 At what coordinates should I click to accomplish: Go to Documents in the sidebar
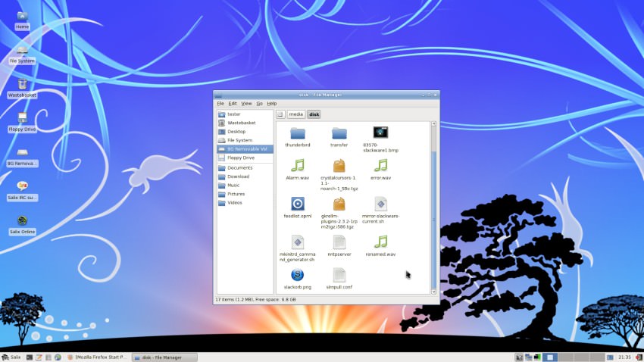pos(239,167)
